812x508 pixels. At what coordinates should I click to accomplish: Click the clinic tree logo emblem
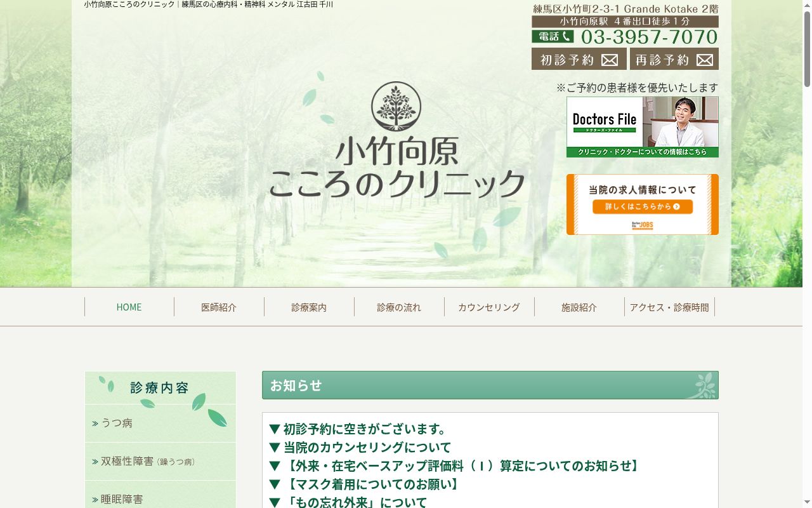(x=396, y=107)
